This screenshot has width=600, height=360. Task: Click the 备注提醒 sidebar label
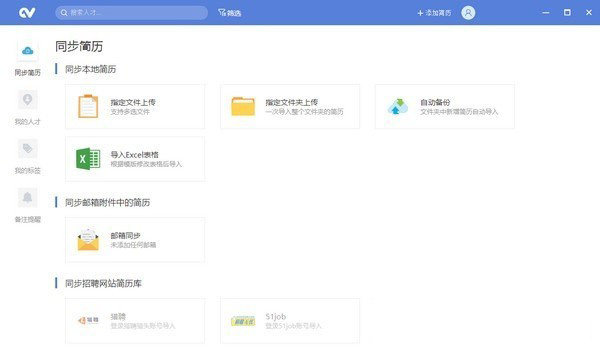28,220
